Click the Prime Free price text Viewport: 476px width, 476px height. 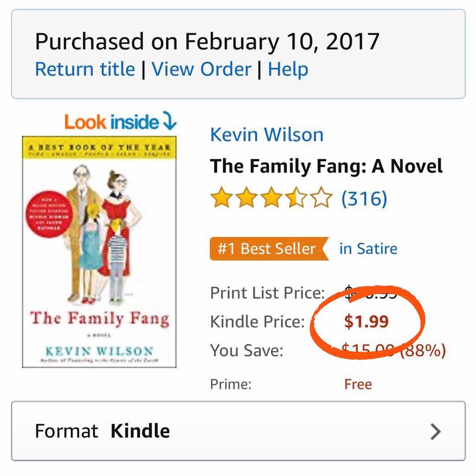[x=358, y=384]
